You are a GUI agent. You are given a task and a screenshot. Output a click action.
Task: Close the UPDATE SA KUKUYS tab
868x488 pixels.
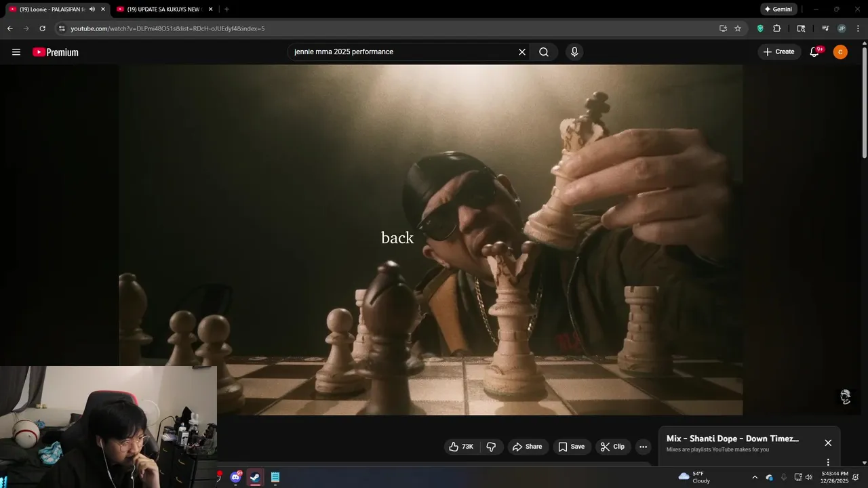point(211,9)
